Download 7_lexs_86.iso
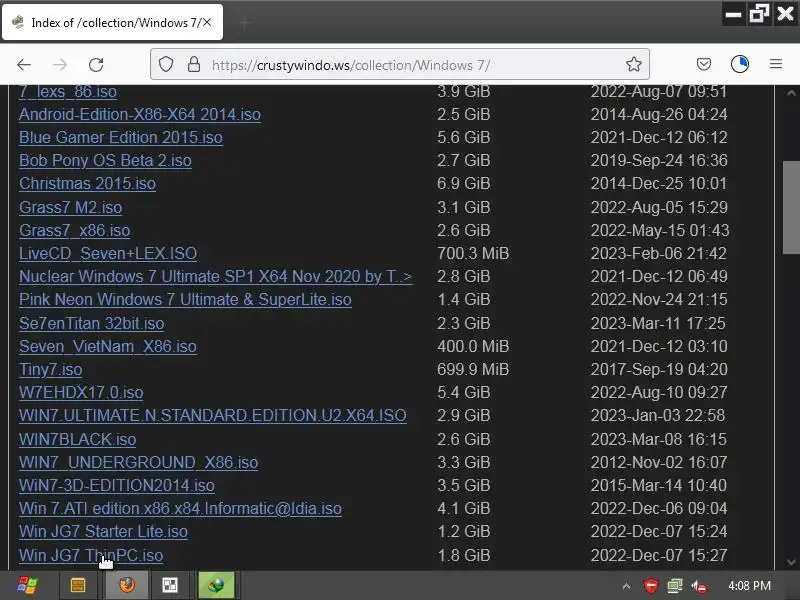The height and width of the screenshot is (600, 800). point(68,91)
